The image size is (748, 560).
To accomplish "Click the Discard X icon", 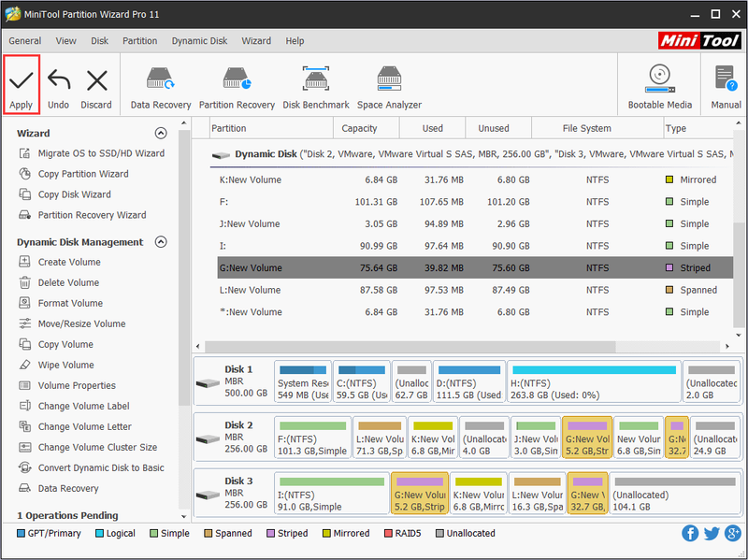I will tap(97, 80).
